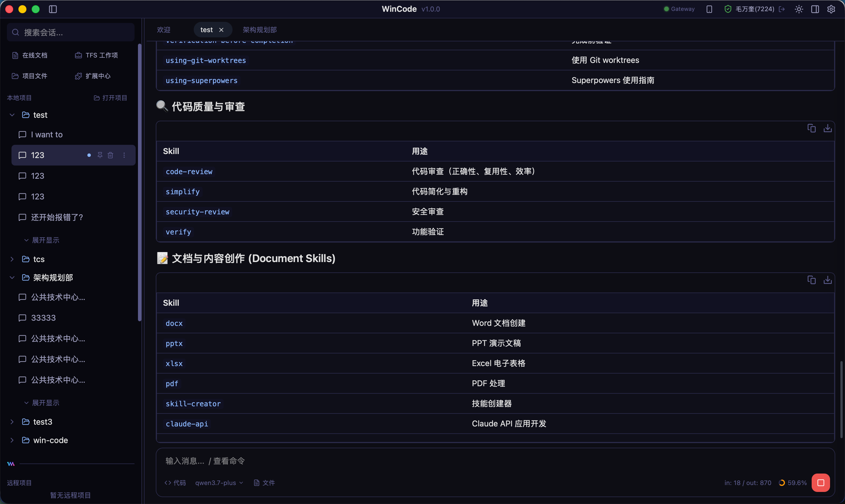Toggle the sidebar panel icon in title bar
This screenshot has width=845, height=504.
(53, 9)
